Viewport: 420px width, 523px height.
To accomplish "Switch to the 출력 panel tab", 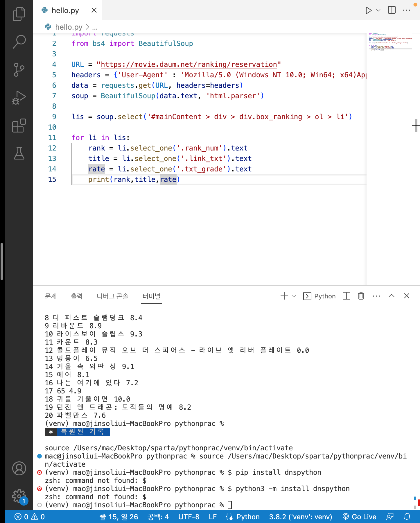I will 77,296.
